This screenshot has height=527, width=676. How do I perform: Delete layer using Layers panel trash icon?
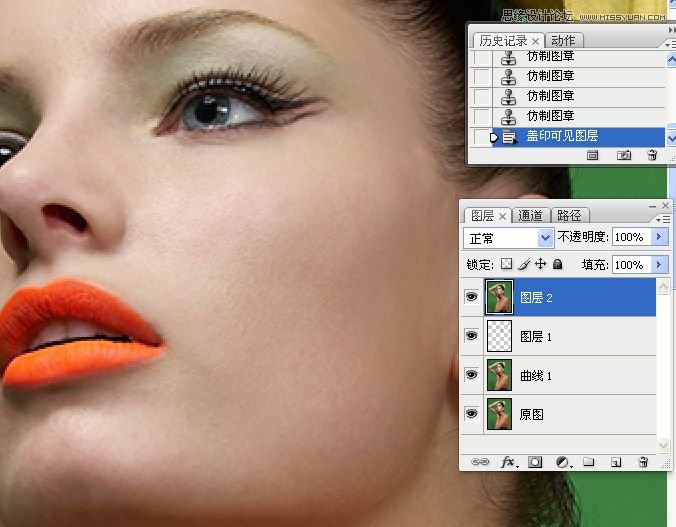click(643, 462)
